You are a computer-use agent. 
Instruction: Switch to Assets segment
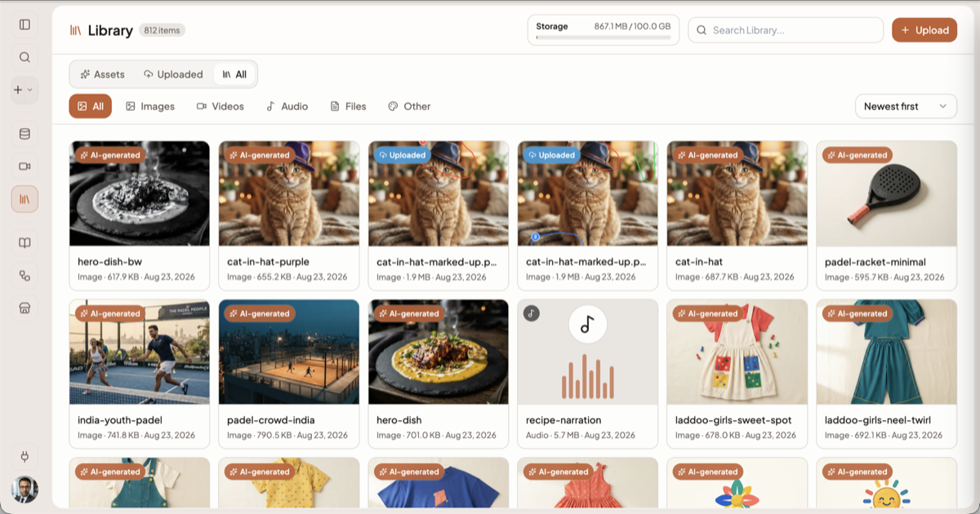click(102, 74)
